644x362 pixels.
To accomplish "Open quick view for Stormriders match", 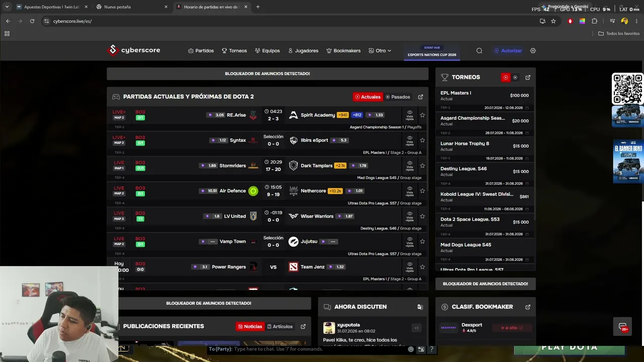I will (x=410, y=165).
